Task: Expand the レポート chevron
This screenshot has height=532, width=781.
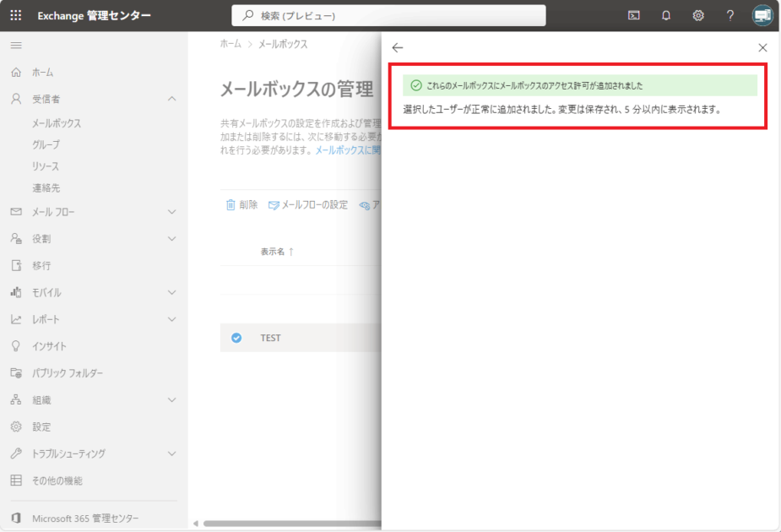Action: point(172,319)
